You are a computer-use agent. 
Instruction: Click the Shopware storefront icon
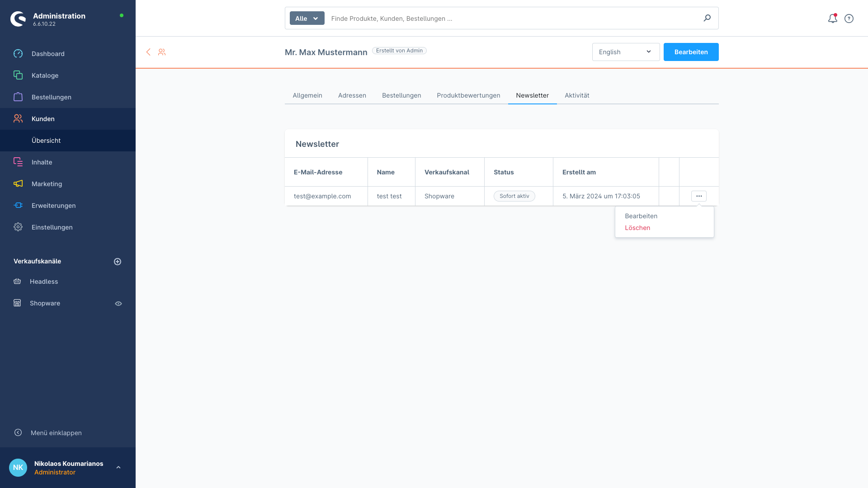[x=17, y=303]
